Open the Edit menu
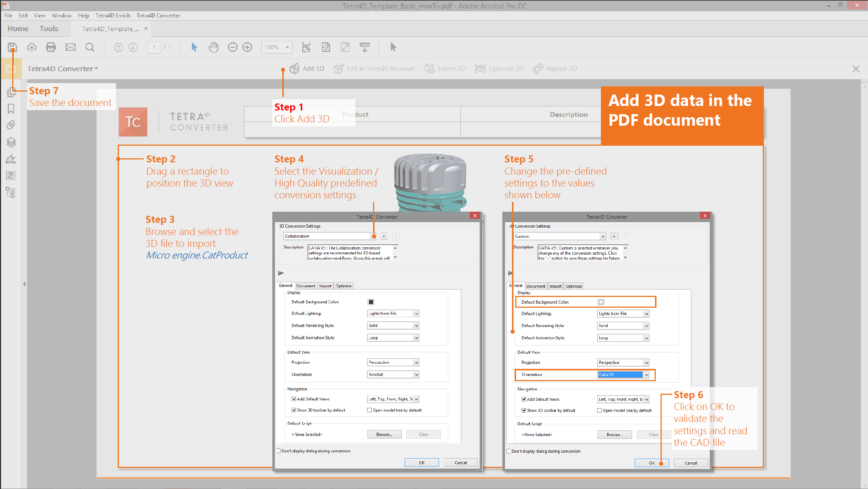The width and height of the screenshot is (868, 489). pos(23,16)
